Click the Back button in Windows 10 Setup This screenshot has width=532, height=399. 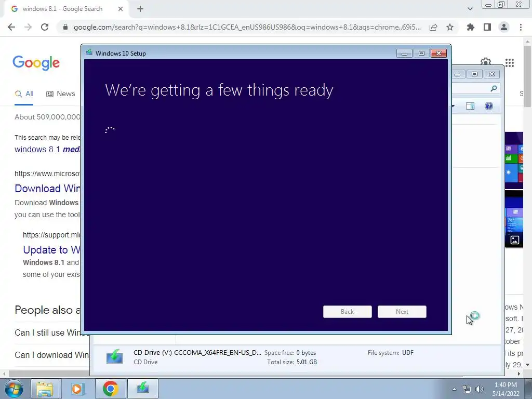click(x=347, y=312)
